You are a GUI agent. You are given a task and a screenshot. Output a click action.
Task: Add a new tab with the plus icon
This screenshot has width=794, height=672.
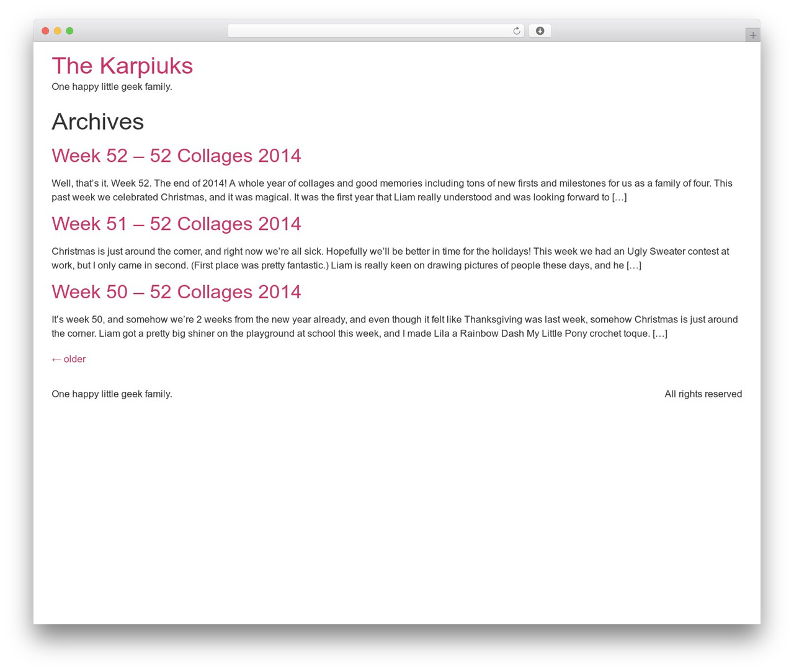(752, 35)
